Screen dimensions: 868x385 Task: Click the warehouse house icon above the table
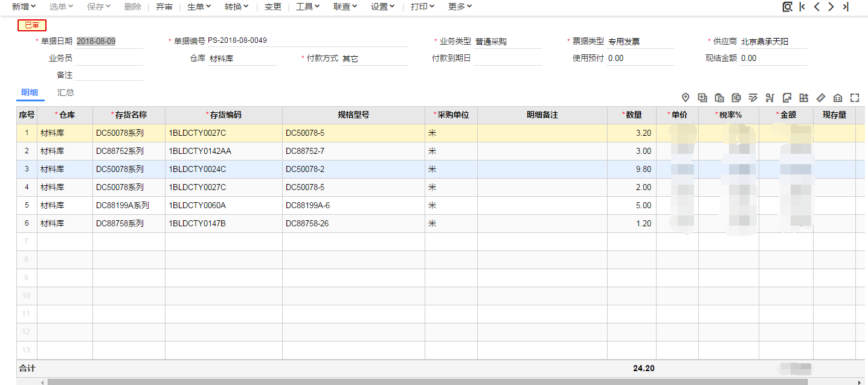[x=837, y=98]
